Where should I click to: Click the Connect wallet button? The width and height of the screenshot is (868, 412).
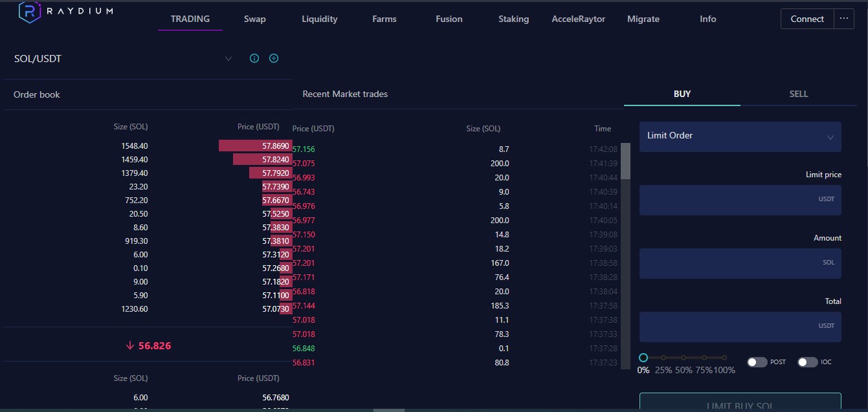pos(807,19)
